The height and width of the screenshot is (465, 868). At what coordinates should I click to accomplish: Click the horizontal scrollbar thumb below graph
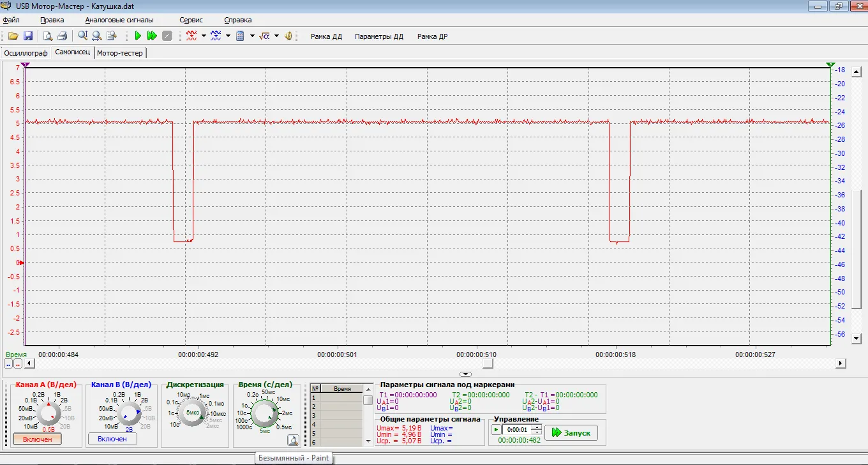coord(488,363)
